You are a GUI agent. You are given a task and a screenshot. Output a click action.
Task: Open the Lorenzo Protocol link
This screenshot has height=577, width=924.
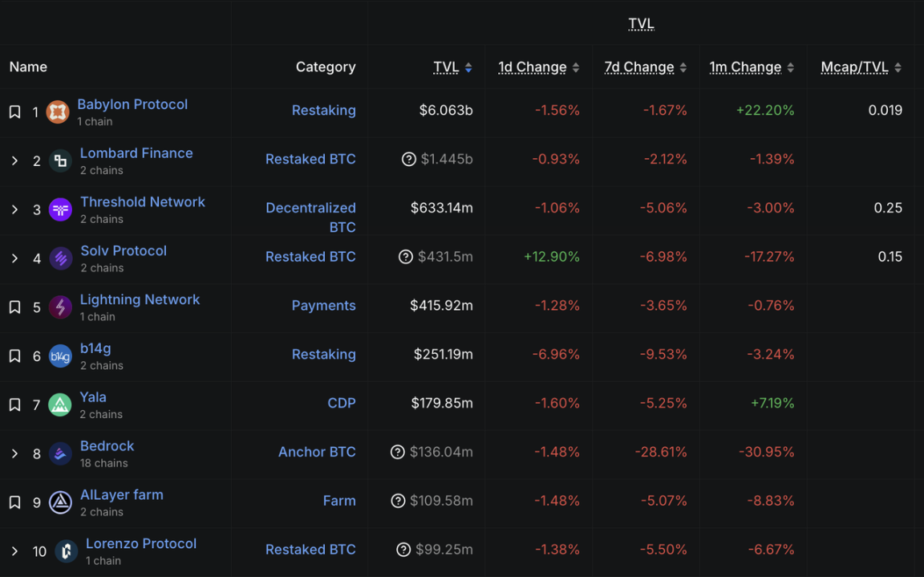141,543
